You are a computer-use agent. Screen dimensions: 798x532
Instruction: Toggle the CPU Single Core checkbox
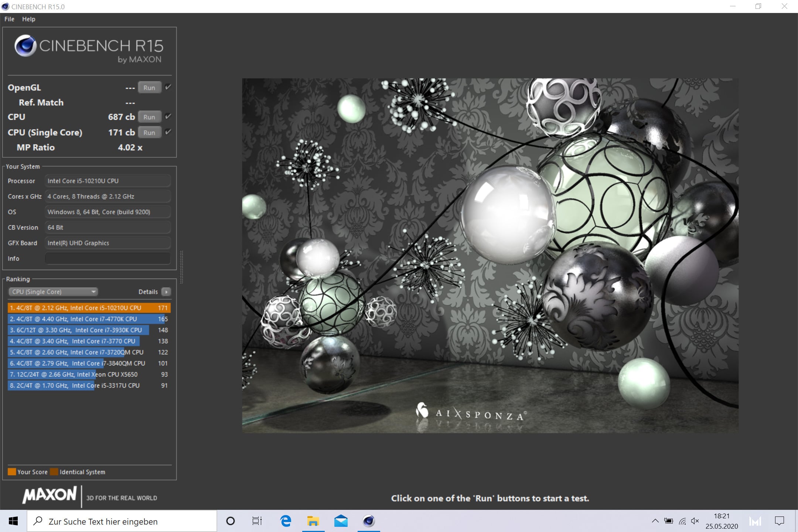[x=168, y=132]
